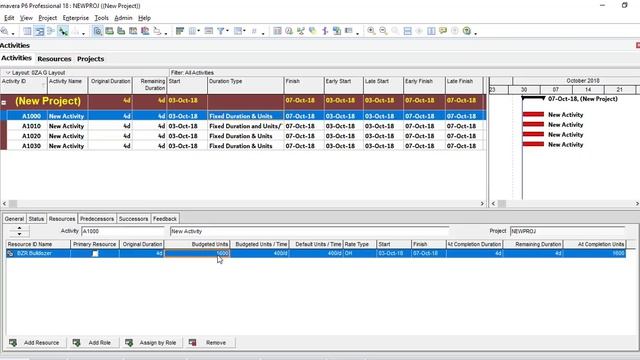Viewport: 640px width, 360px height.
Task: Switch to Activity Network view icon
Action: (x=51, y=31)
